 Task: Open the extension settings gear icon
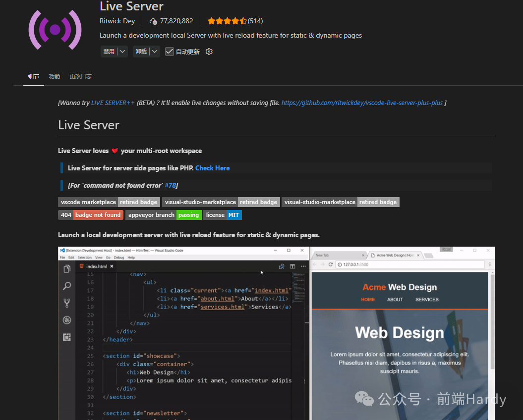(209, 52)
